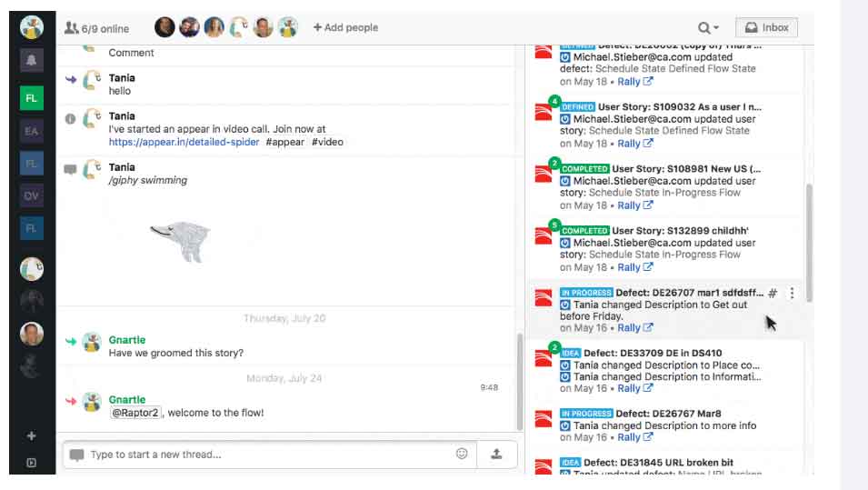This screenshot has height=490, width=868.
Task: Click the Add people button
Action: (x=345, y=28)
